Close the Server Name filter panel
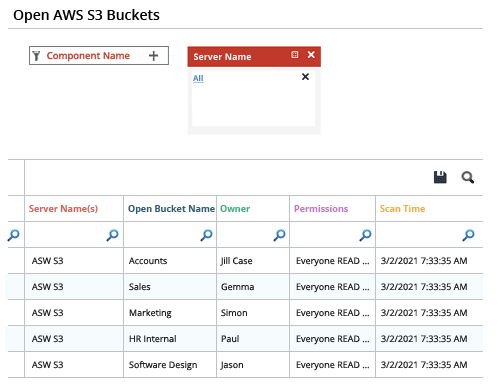This screenshot has width=500, height=390. point(311,55)
